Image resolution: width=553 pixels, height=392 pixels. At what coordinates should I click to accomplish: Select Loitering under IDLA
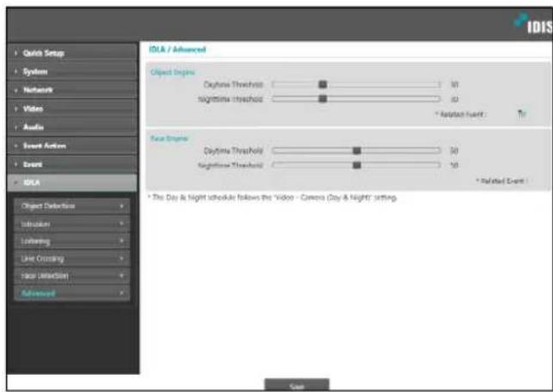point(72,241)
